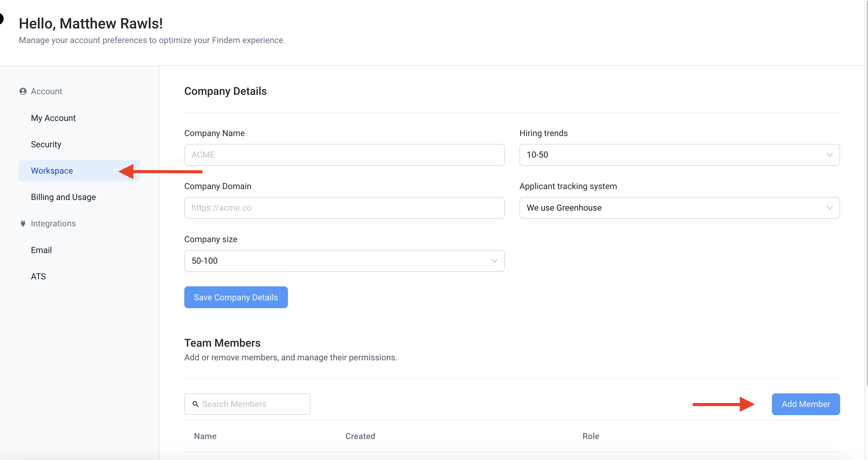Click the Account user icon in sidebar
This screenshot has width=868, height=460.
tap(23, 91)
